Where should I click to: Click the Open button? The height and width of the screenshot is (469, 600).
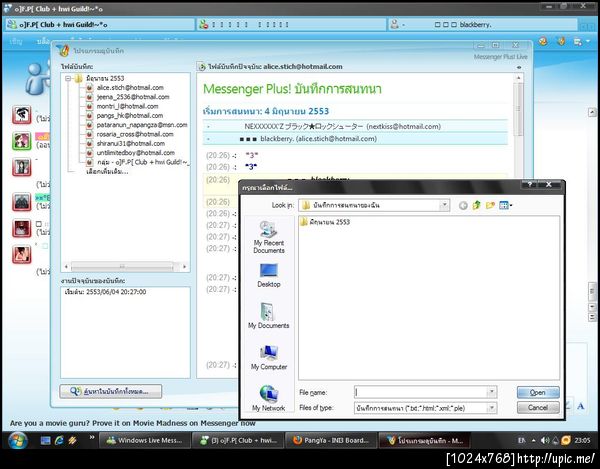tap(538, 392)
